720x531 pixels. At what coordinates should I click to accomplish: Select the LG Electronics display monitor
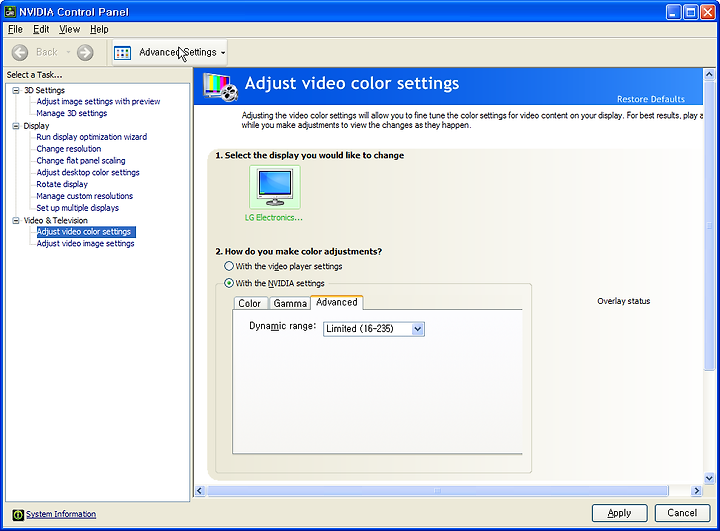[275, 187]
